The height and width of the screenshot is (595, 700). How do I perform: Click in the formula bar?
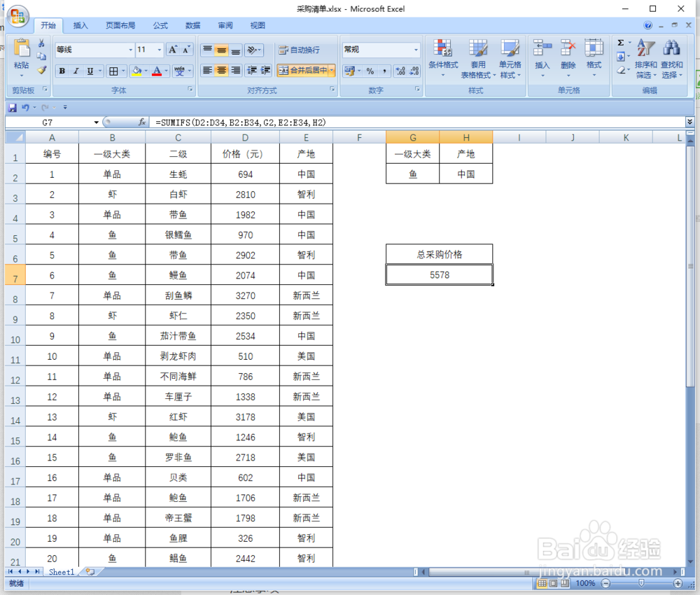coord(417,122)
